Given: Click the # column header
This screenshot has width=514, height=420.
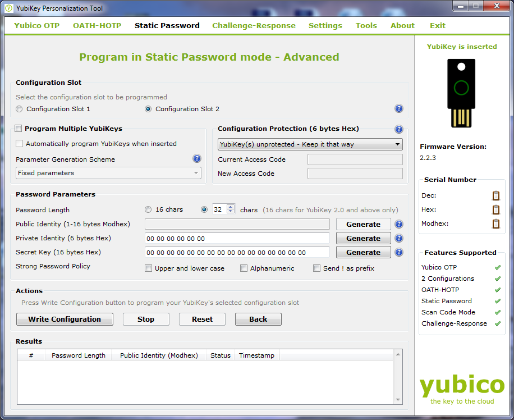Looking at the screenshot, I should click(31, 355).
